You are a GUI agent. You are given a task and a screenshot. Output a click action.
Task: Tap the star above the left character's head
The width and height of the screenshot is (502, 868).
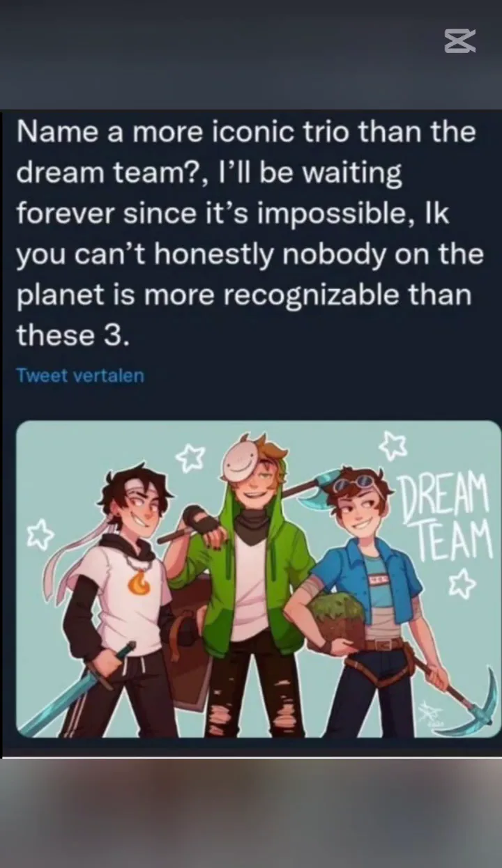pos(190,458)
